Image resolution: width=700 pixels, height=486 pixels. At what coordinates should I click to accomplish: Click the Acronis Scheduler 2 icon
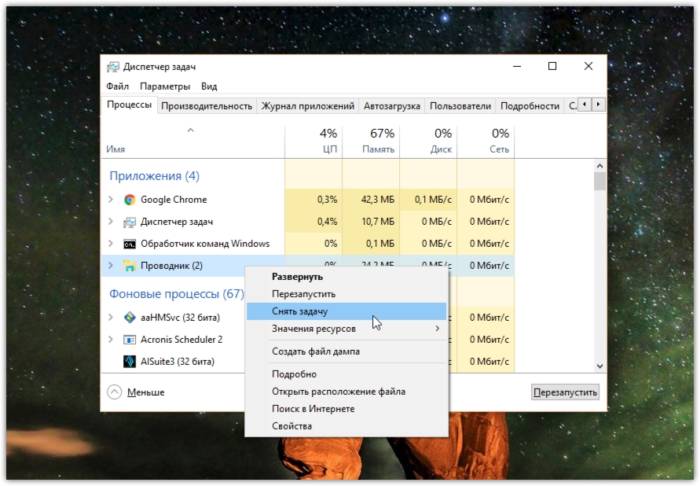[129, 340]
